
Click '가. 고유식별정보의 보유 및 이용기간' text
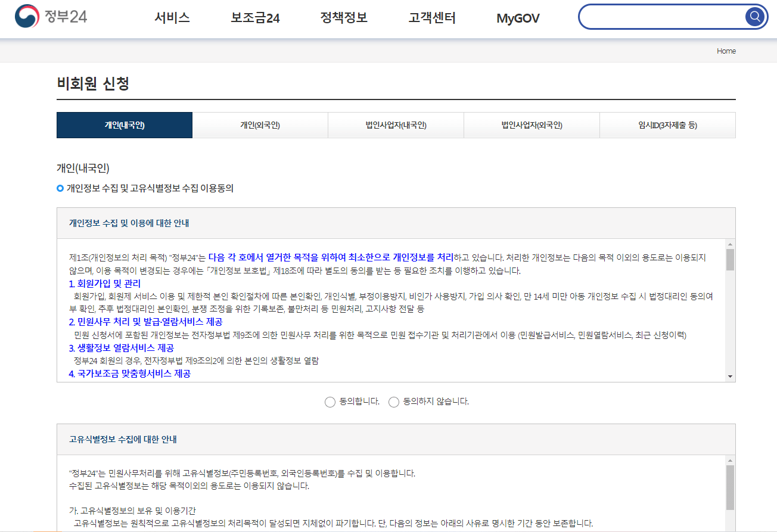tap(132, 511)
